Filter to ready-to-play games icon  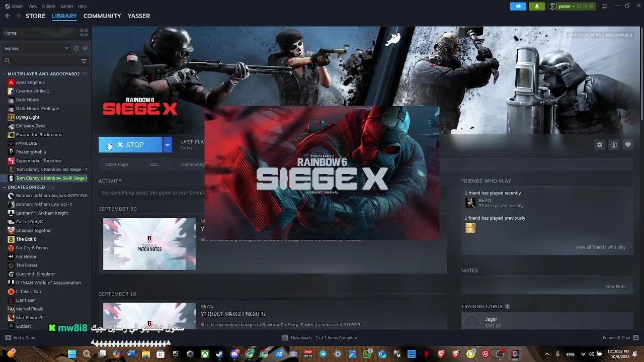85,48
